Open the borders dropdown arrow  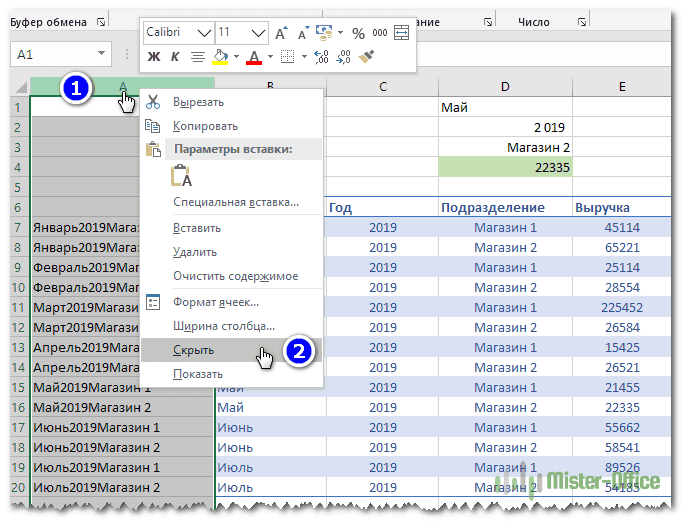(x=304, y=58)
